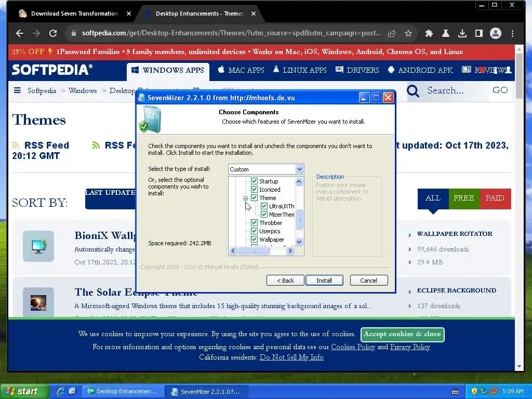Viewport: 532px width, 399px height.
Task: Open the extensions puzzle icon
Action: coord(429,33)
